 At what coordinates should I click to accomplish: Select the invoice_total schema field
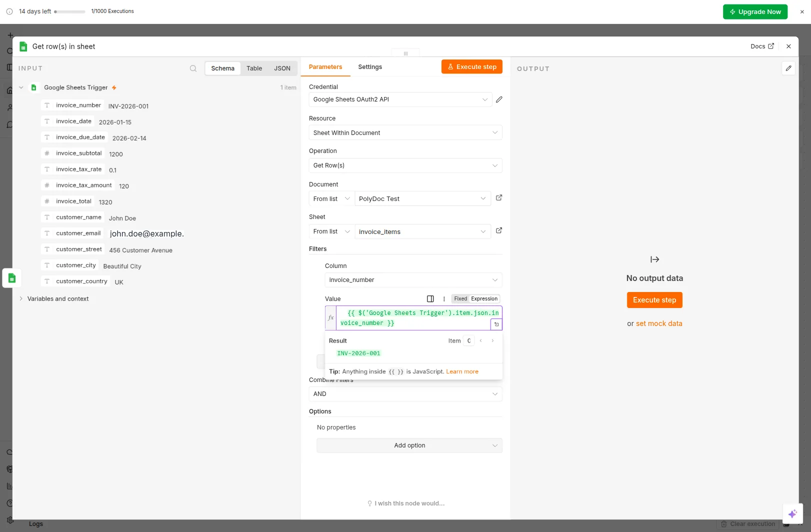point(68,201)
